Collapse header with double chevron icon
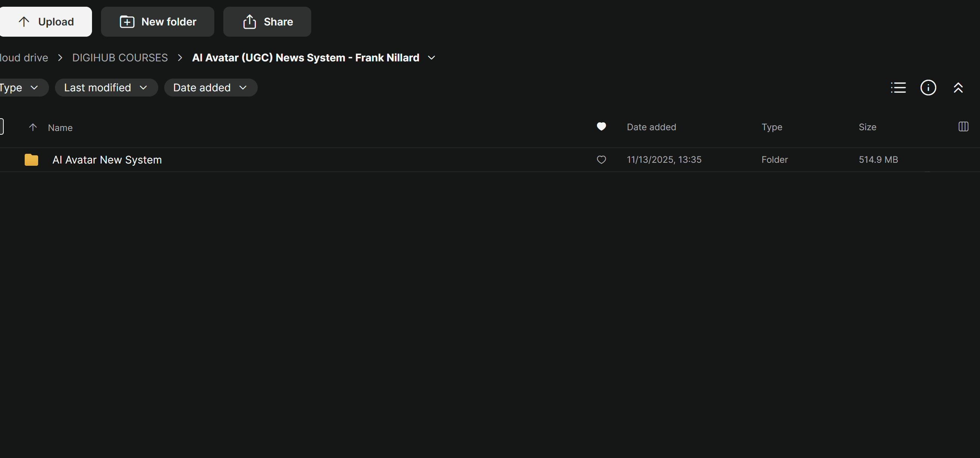Screen dimensions: 980x458 coord(958,88)
